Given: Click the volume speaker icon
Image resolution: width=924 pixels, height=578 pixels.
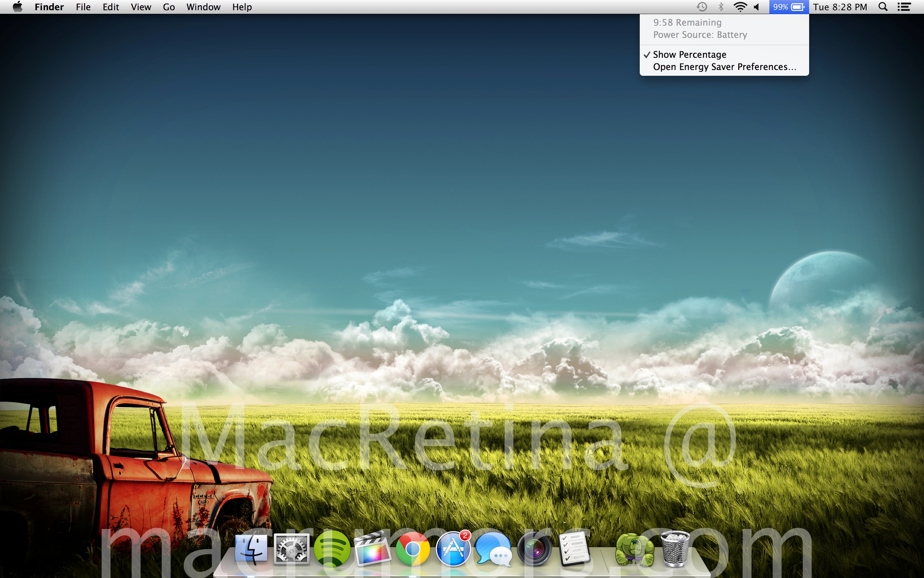Looking at the screenshot, I should click(x=757, y=7).
